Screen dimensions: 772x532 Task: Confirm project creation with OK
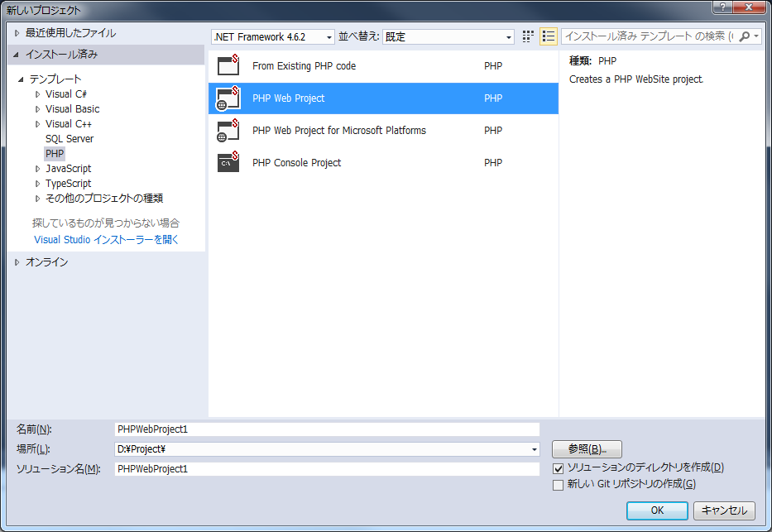click(657, 510)
